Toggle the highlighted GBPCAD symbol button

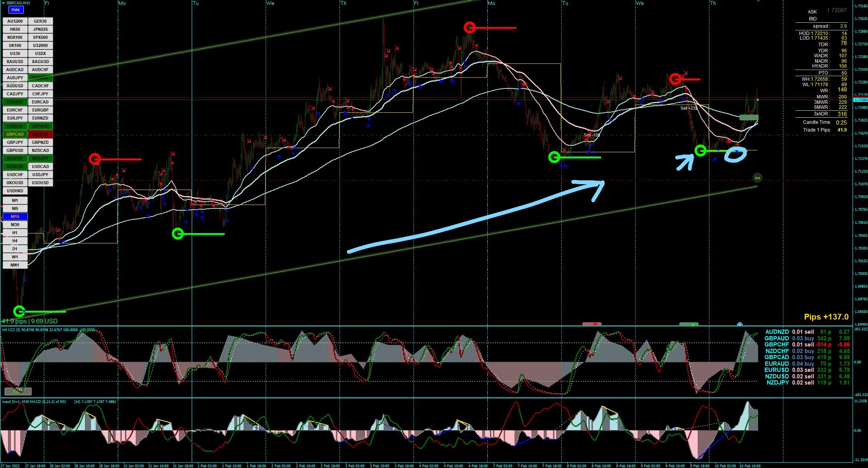click(x=15, y=134)
